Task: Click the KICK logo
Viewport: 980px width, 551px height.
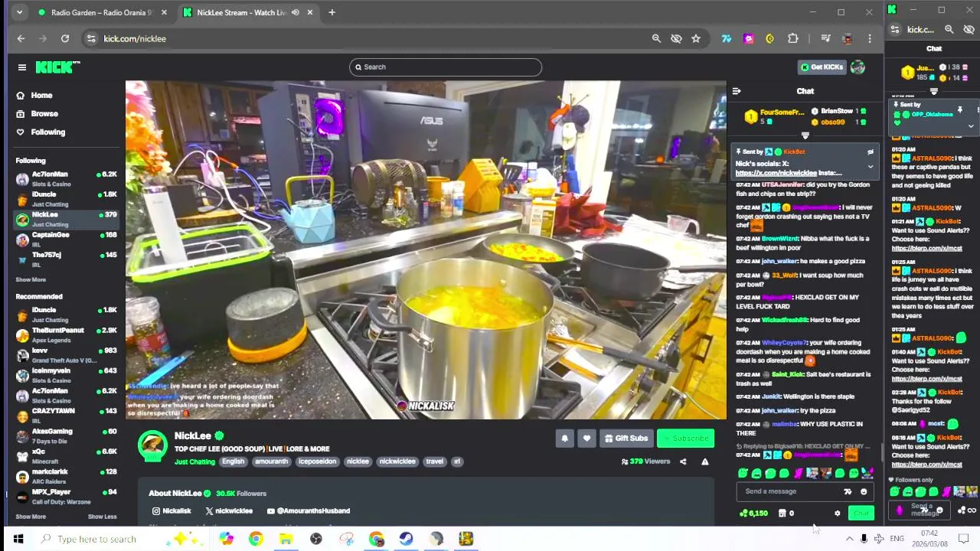Action: (57, 67)
